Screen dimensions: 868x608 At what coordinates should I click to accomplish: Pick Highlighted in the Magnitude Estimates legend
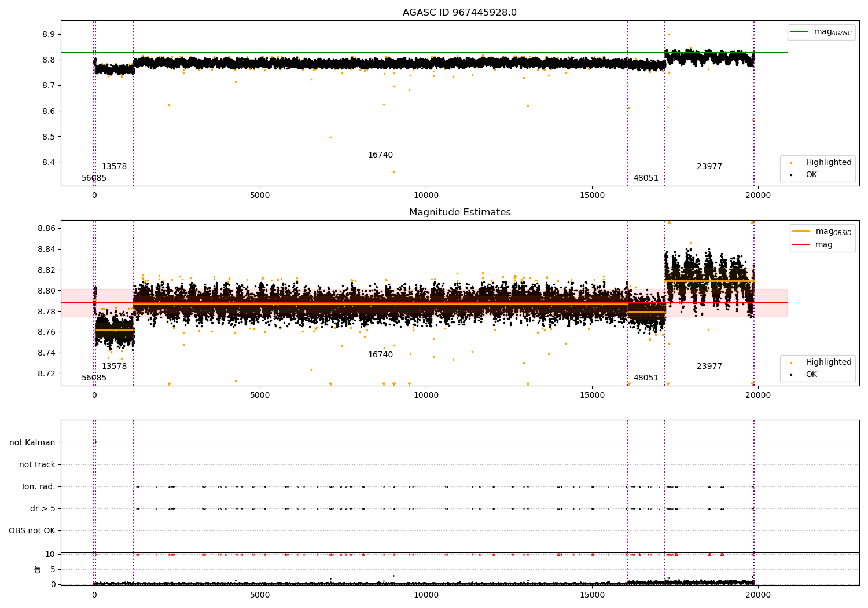[x=829, y=362]
